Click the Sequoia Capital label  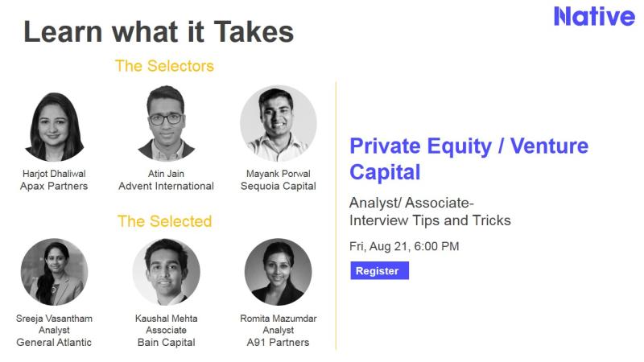pyautogui.click(x=278, y=186)
